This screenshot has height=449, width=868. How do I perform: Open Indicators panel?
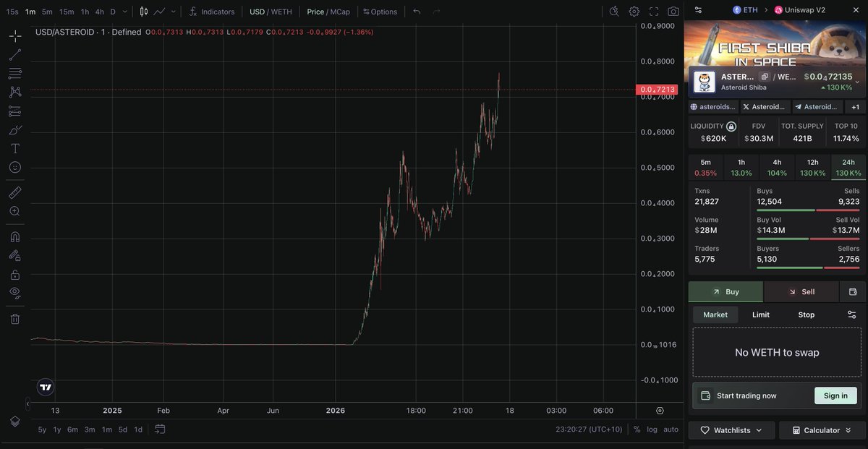(x=211, y=12)
